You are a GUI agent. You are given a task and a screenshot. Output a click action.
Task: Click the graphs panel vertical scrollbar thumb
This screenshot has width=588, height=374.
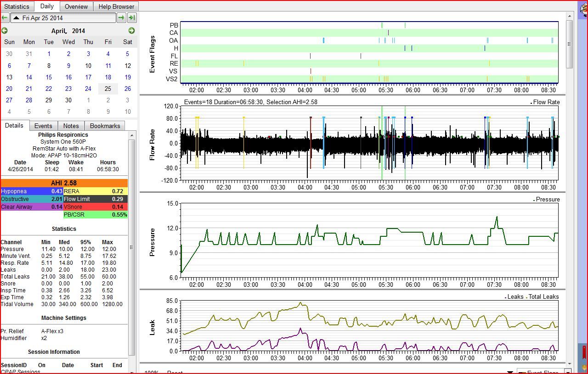(570, 44)
